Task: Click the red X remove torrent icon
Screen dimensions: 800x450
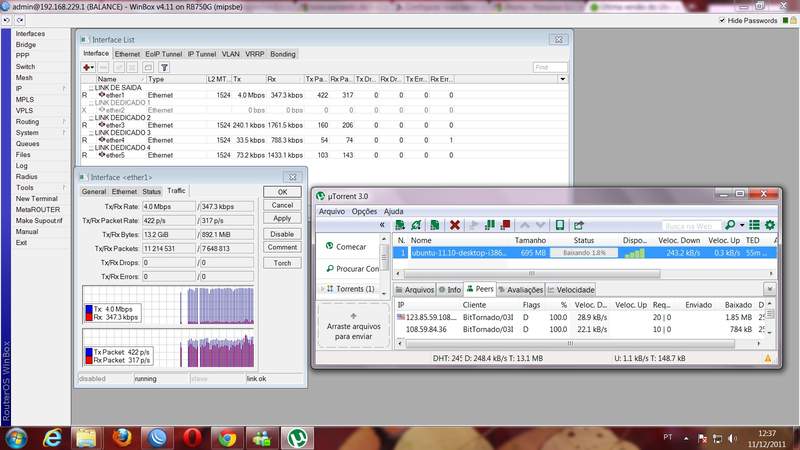Action: tap(455, 226)
